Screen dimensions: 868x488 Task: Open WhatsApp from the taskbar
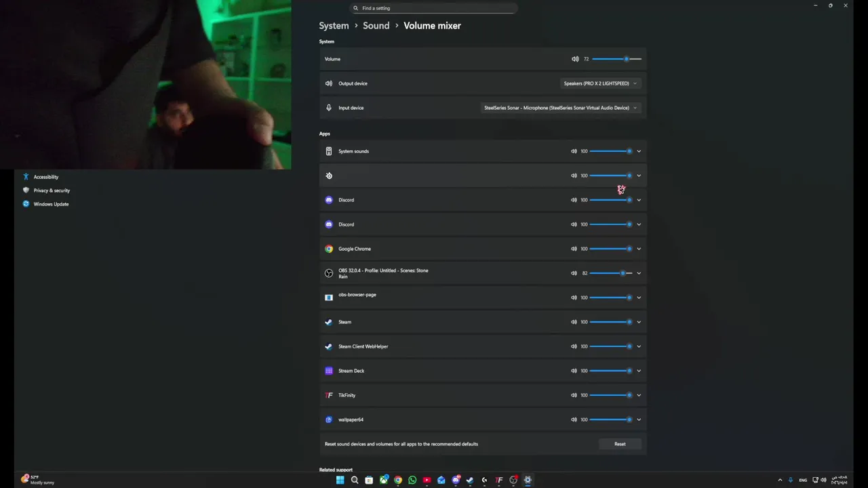pyautogui.click(x=412, y=480)
